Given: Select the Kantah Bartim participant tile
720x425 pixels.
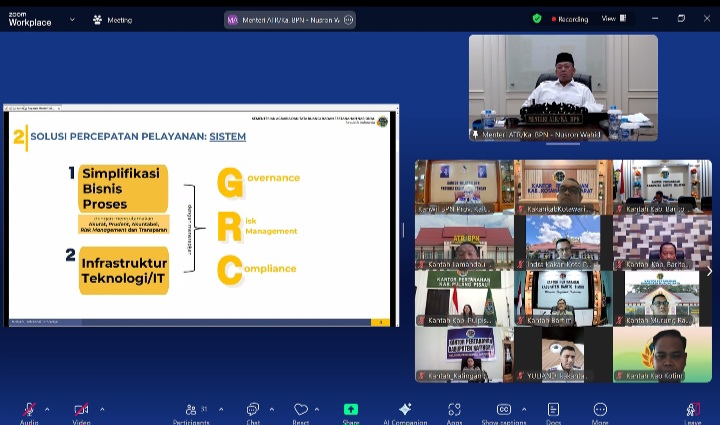Looking at the screenshot, I should click(x=563, y=298).
